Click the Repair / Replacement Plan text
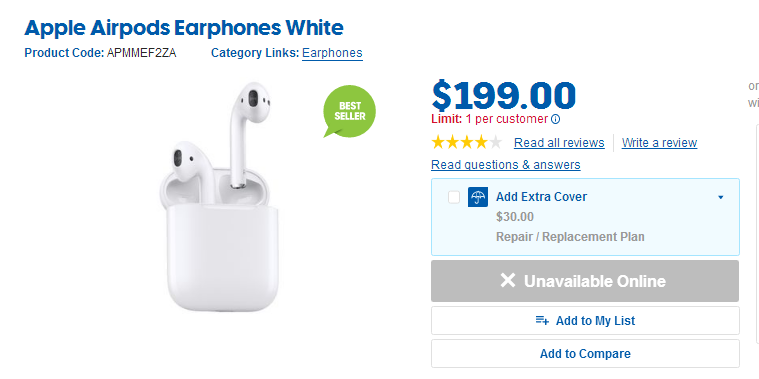This screenshot has width=759, height=379. [570, 237]
